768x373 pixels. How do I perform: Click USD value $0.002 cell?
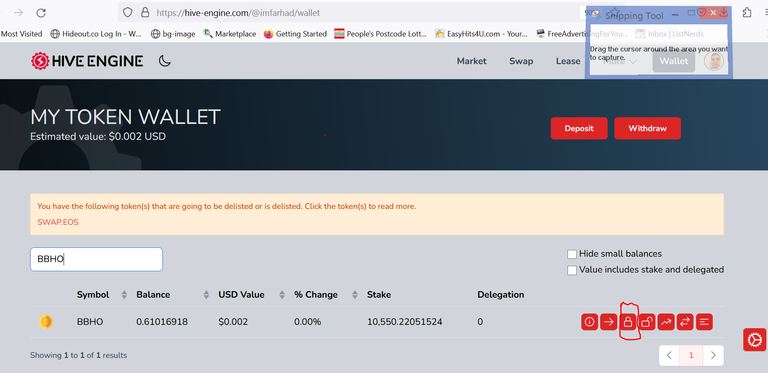click(x=233, y=322)
